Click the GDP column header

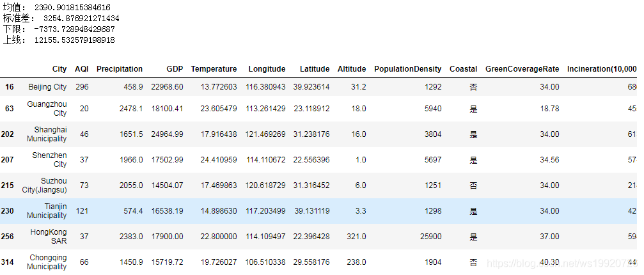point(175,69)
